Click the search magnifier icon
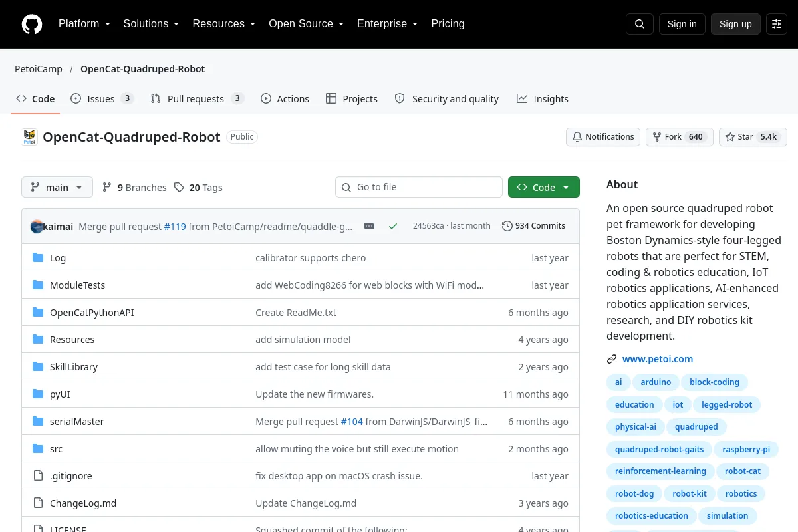The width and height of the screenshot is (798, 532). tap(640, 24)
